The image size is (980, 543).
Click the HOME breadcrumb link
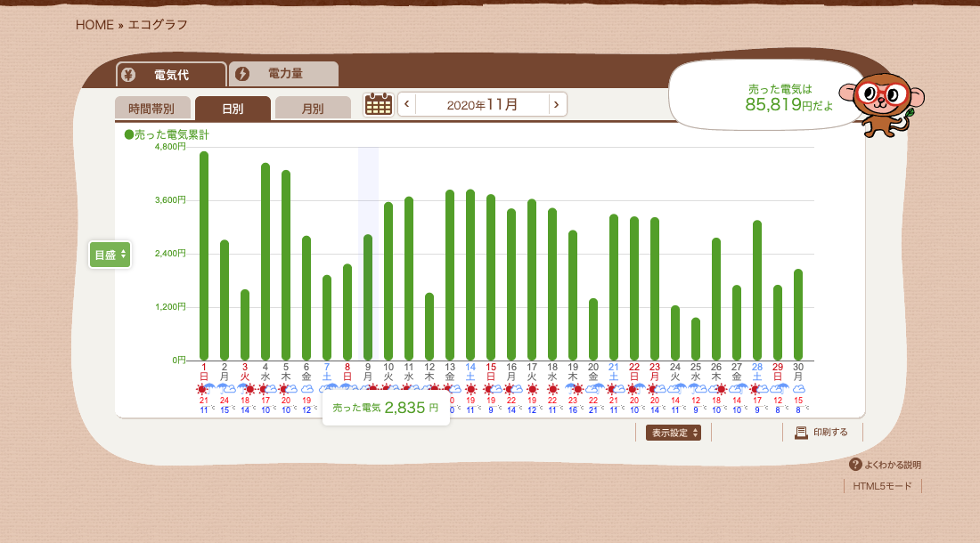pos(94,25)
